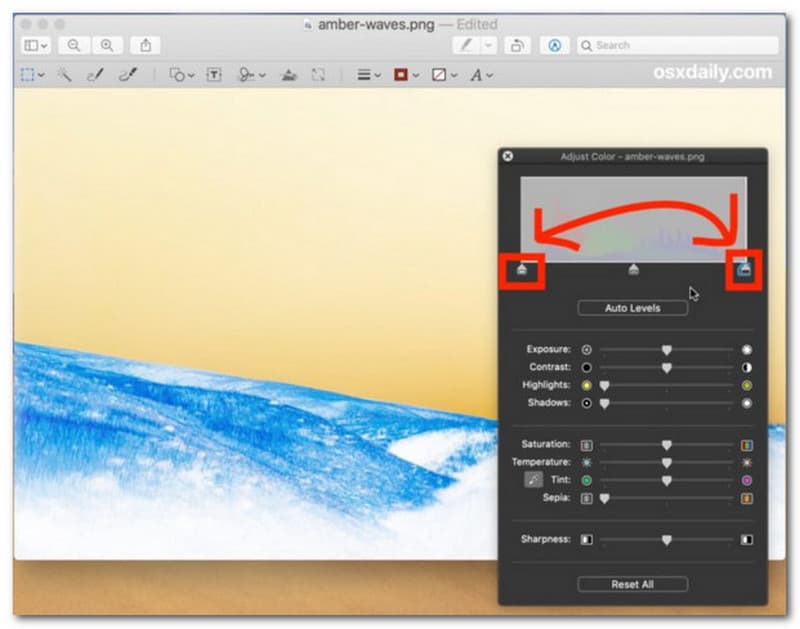Click the warm Temperature icon

coord(747,463)
